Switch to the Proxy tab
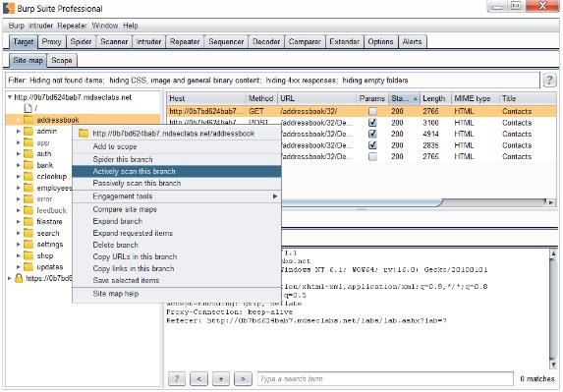 pos(52,41)
